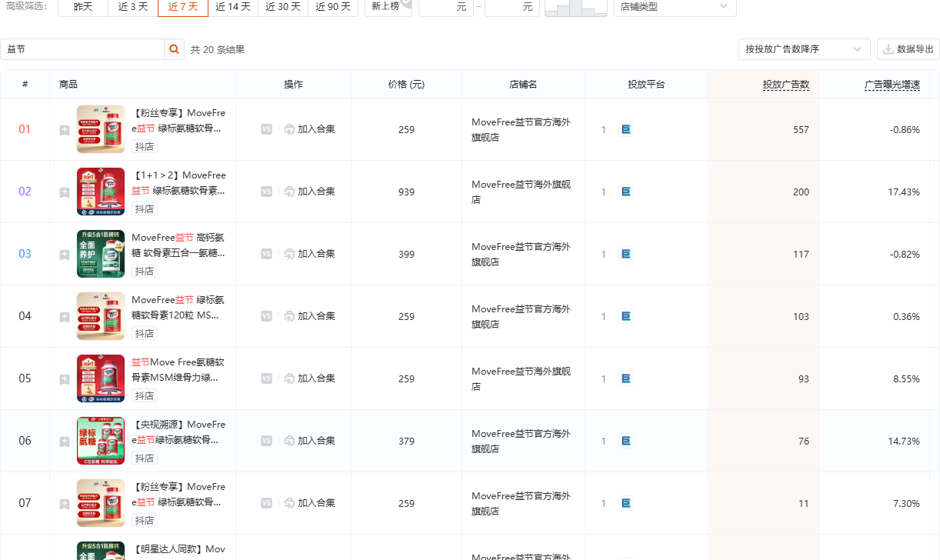
Task: Click the download icon on 数据导出
Action: click(888, 49)
